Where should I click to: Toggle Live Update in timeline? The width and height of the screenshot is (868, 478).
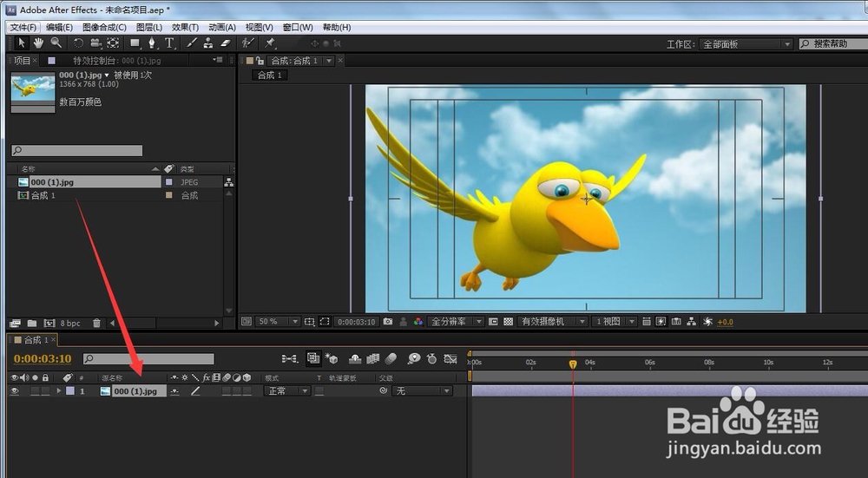314,359
